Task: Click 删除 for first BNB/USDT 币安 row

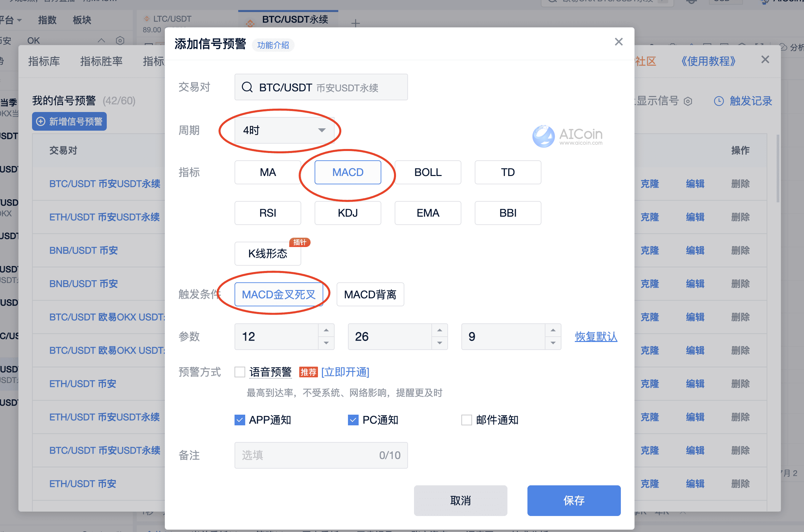Action: click(x=741, y=250)
